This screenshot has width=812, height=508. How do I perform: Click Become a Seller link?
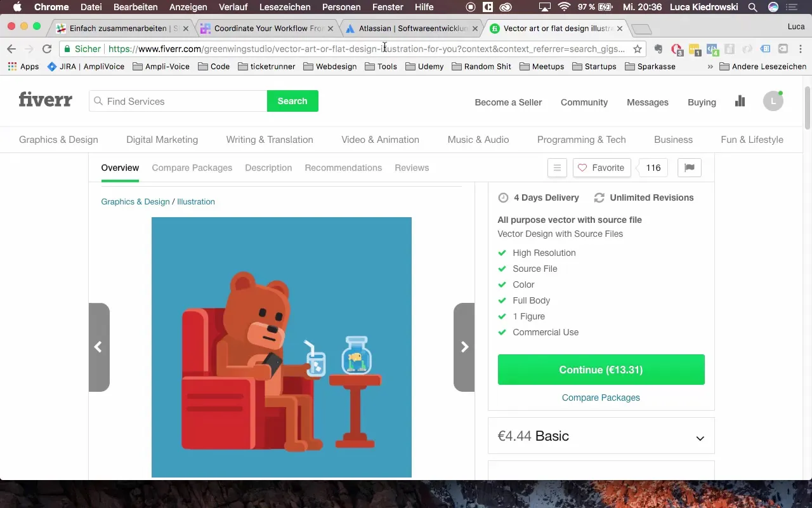tap(508, 102)
